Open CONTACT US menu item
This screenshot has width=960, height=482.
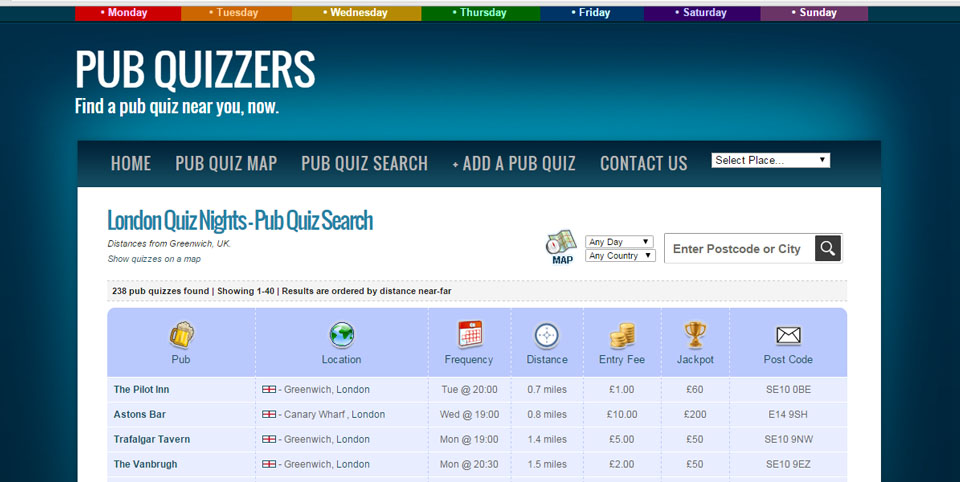(x=643, y=164)
